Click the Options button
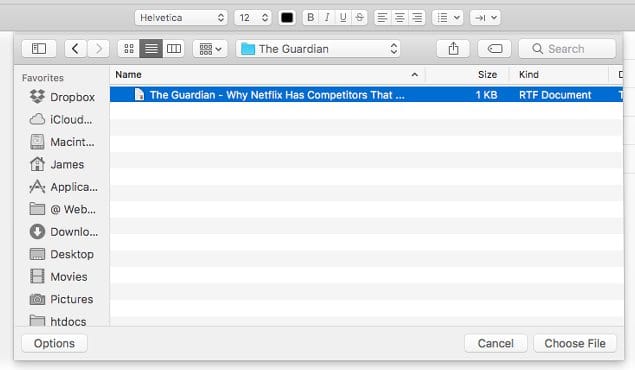The height and width of the screenshot is (370, 635). click(x=54, y=343)
